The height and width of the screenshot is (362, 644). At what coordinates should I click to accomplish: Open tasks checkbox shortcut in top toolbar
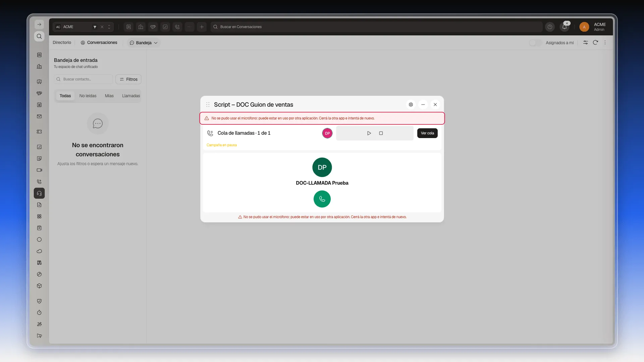165,27
